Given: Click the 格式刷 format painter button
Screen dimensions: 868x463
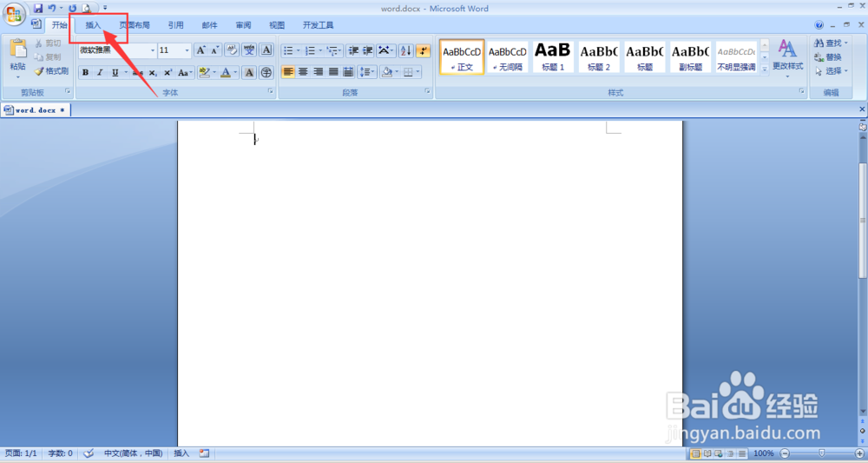Looking at the screenshot, I should point(51,71).
